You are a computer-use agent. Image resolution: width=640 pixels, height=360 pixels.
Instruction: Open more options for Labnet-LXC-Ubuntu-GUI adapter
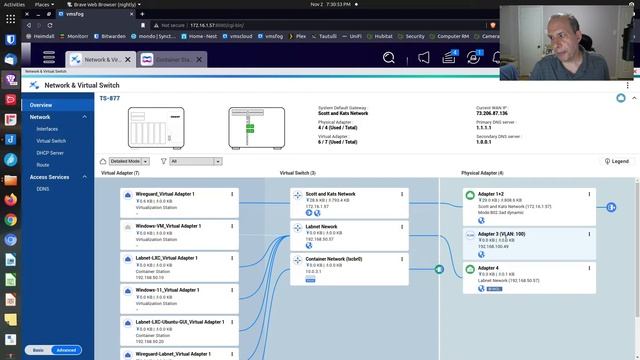point(232,322)
